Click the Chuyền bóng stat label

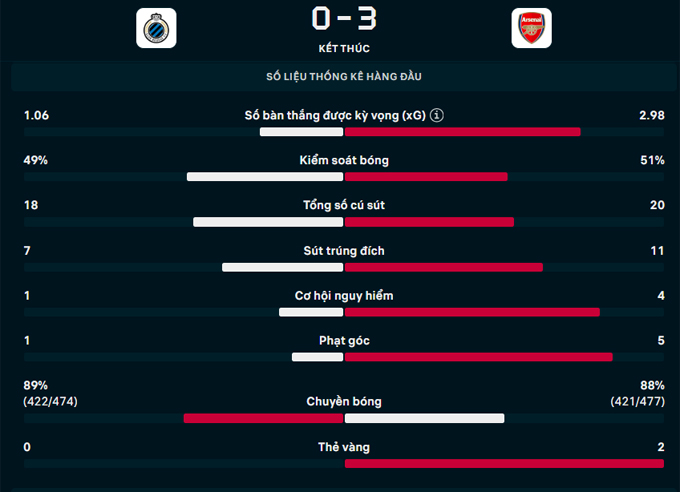pyautogui.click(x=344, y=402)
